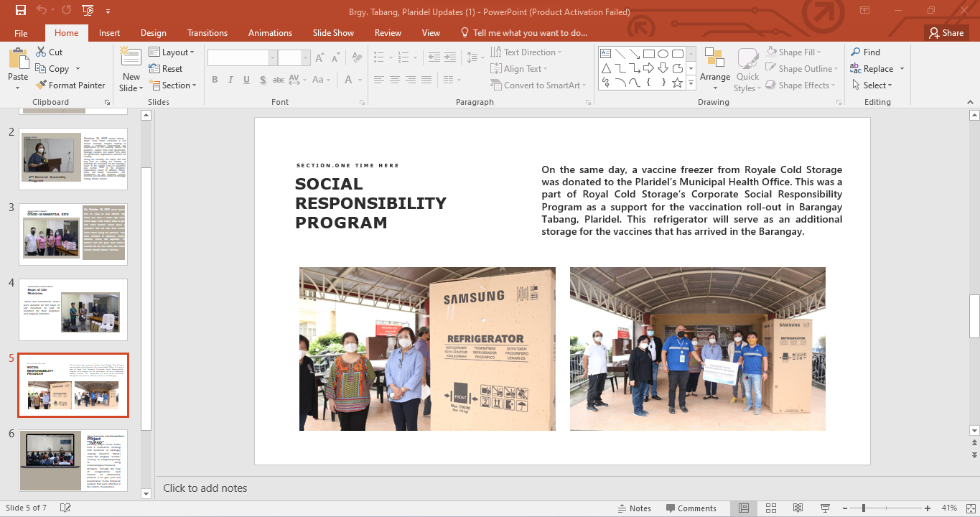Viewport: 980px width, 517px height.
Task: Open the Transitions tab
Action: pyautogui.click(x=207, y=33)
